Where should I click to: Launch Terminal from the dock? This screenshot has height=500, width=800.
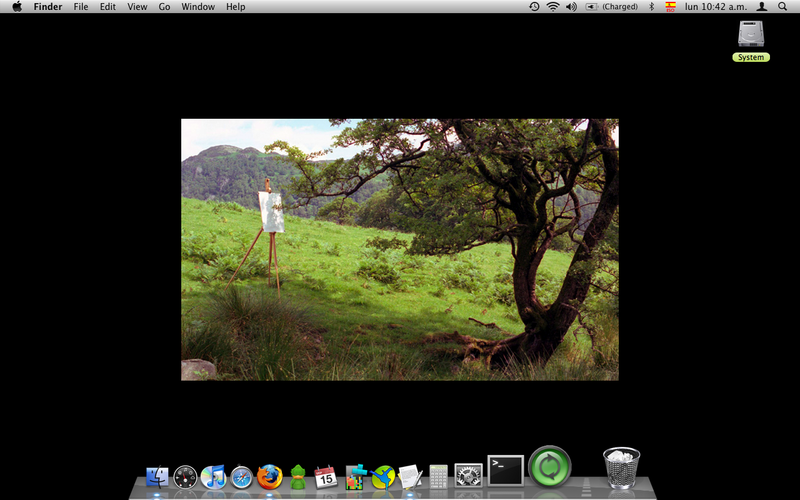506,470
